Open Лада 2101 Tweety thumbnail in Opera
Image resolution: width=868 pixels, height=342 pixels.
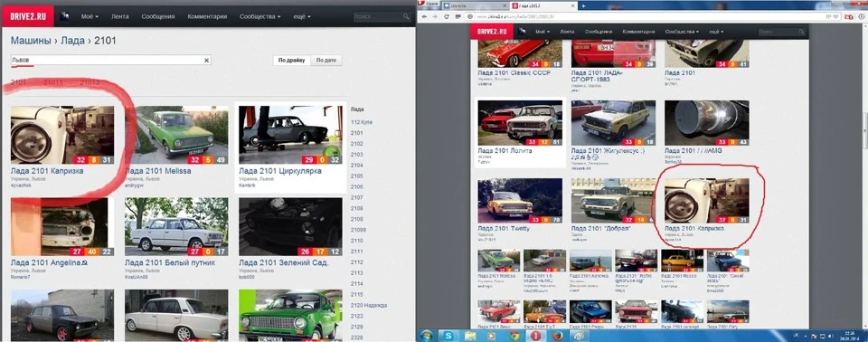(x=520, y=201)
